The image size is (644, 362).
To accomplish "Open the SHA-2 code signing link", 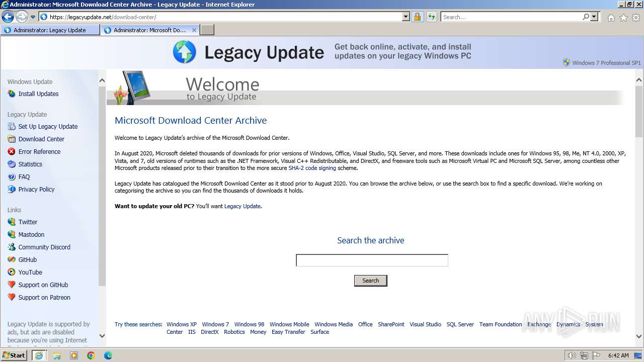I will coord(312,168).
